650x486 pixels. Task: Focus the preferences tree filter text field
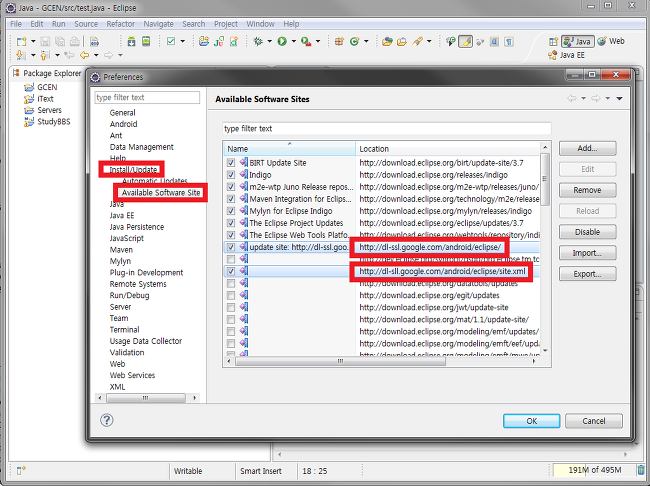pyautogui.click(x=147, y=97)
